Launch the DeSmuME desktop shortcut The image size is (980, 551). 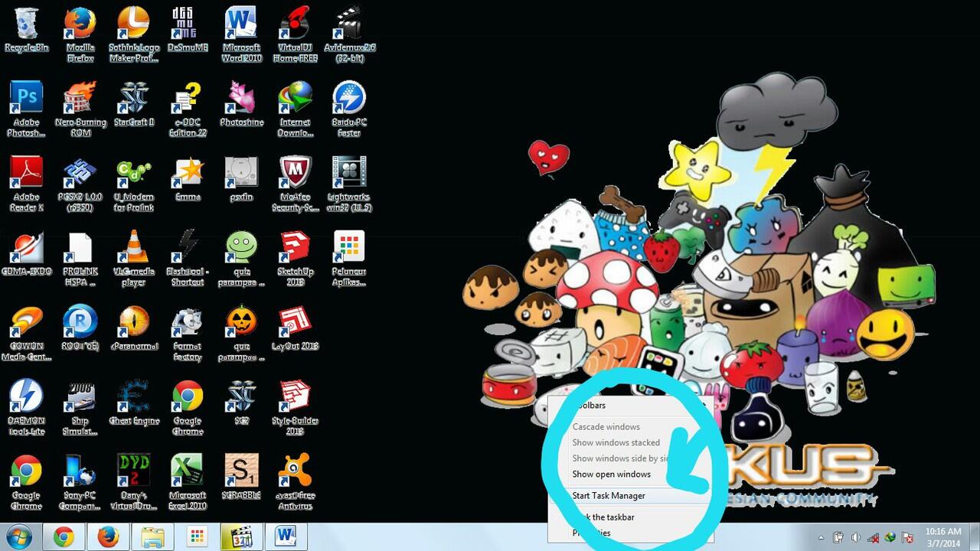(188, 30)
